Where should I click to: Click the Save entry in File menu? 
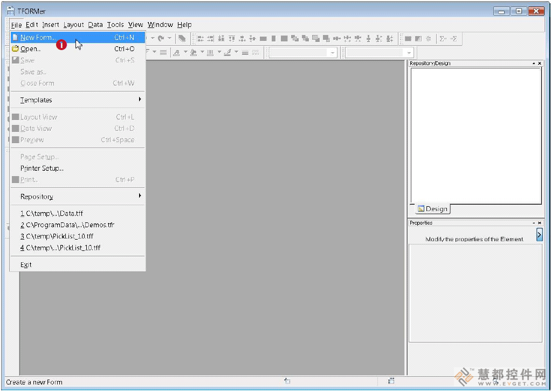78,60
